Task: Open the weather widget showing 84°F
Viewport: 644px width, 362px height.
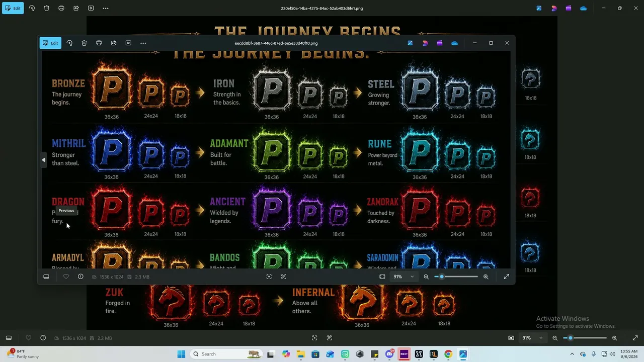Action: pyautogui.click(x=23, y=354)
